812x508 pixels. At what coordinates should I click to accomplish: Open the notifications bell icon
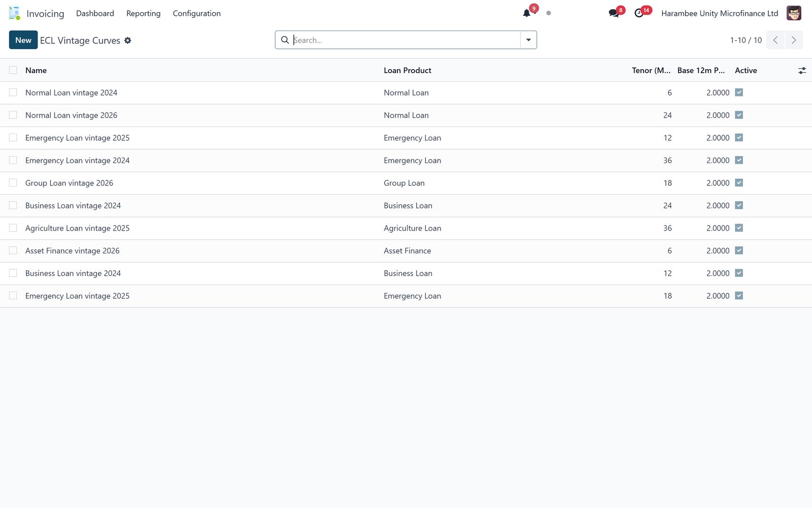coord(527,14)
